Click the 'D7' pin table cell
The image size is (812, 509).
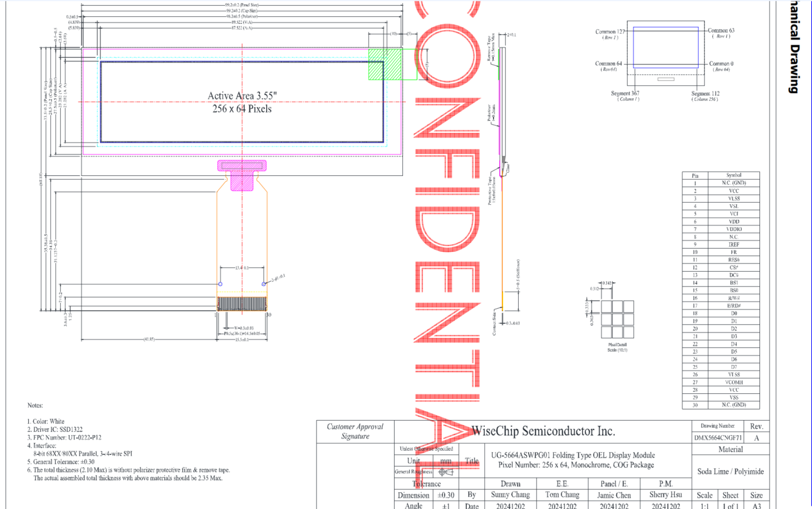pos(734,367)
